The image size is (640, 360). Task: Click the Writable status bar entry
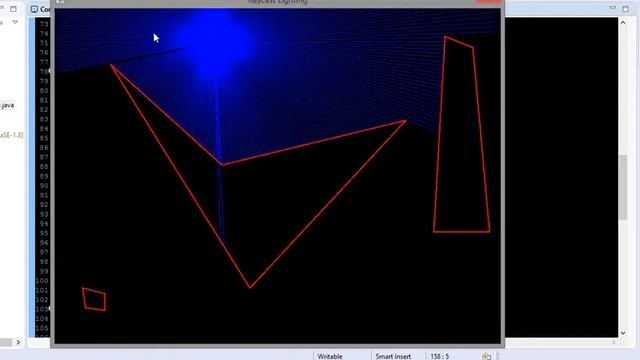[330, 356]
